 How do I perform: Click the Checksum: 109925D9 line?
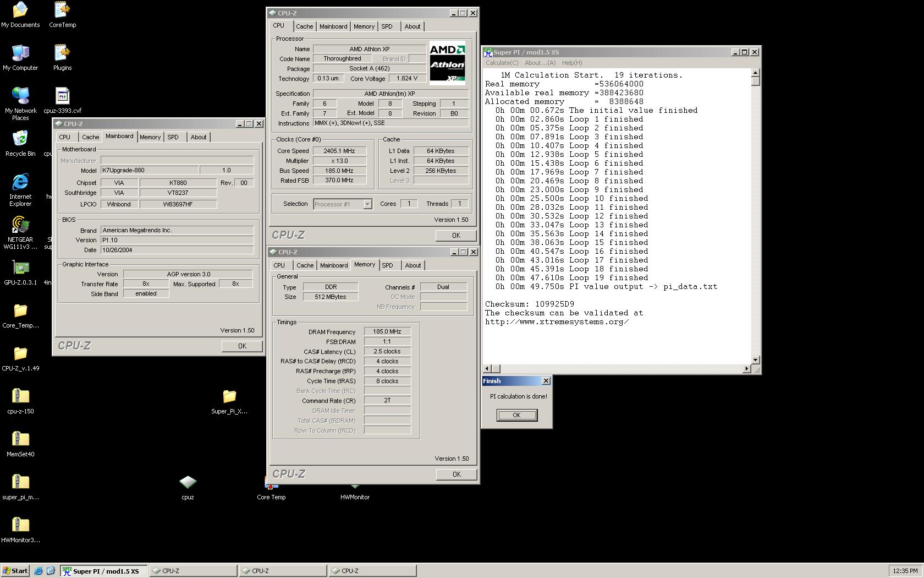[529, 304]
